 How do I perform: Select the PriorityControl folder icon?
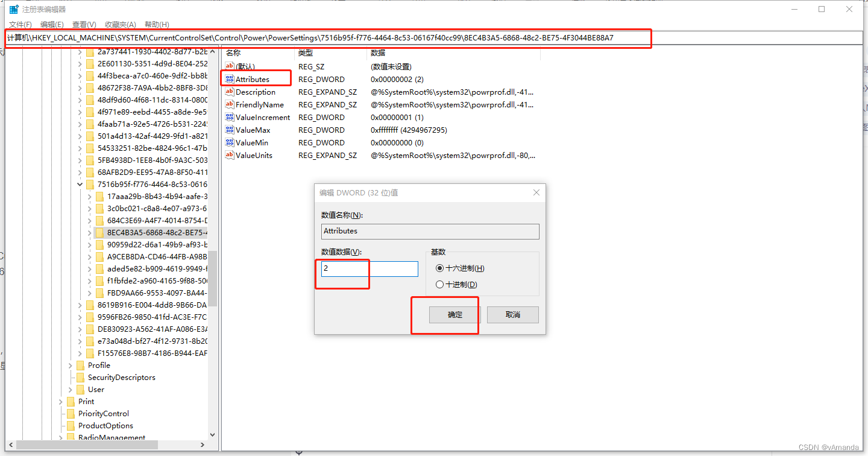pos(71,413)
